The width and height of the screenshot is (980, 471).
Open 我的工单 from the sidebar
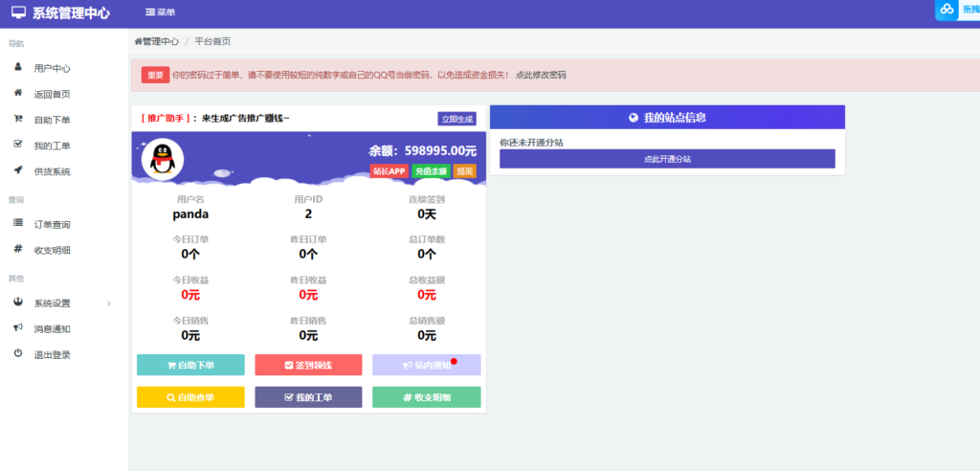coord(52,146)
